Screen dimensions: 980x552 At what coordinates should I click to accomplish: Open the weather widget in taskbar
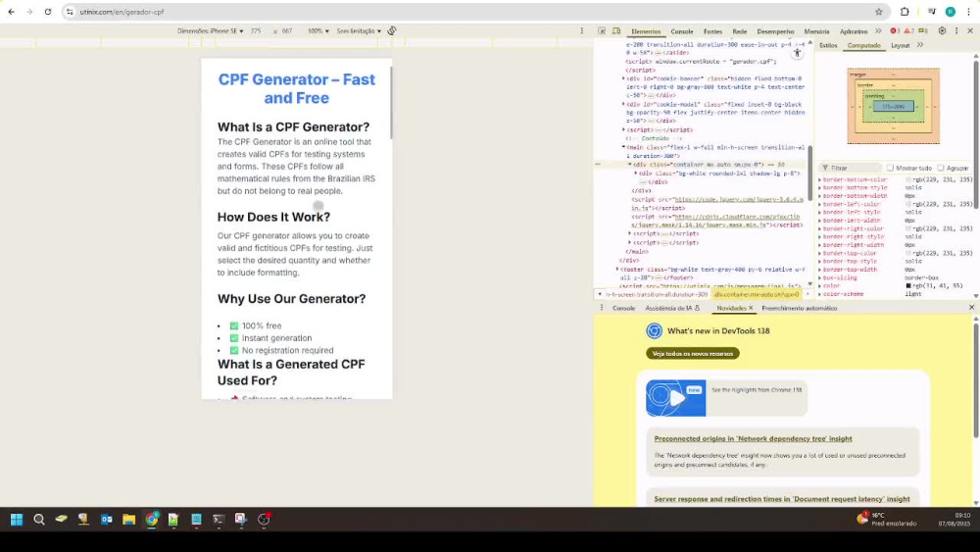click(x=886, y=519)
